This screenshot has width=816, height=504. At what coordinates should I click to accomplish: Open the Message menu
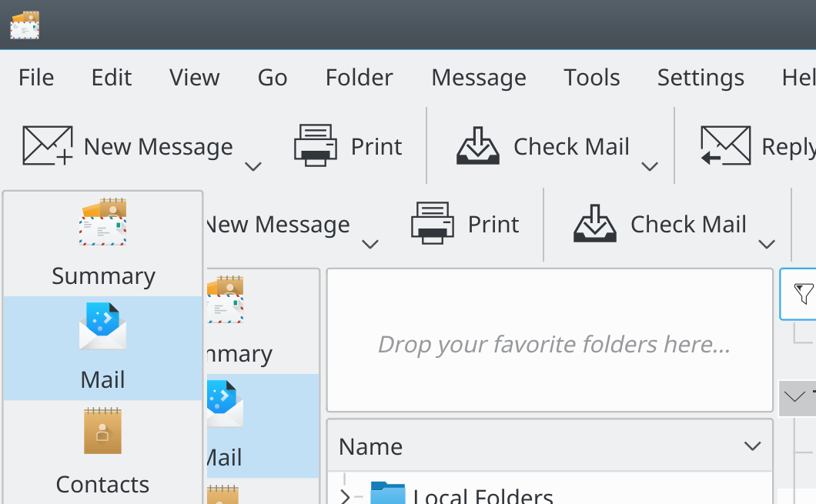[x=478, y=78]
